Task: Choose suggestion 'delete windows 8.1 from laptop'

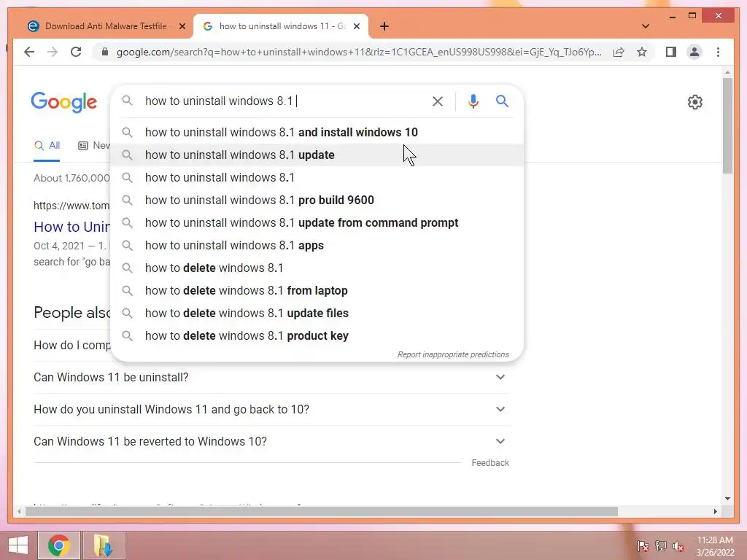Action: click(317, 290)
